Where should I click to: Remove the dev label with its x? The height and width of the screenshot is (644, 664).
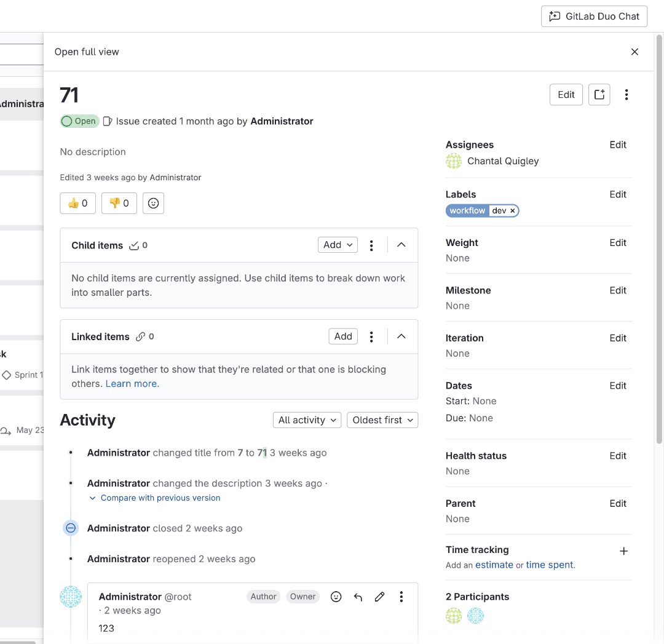coord(512,210)
